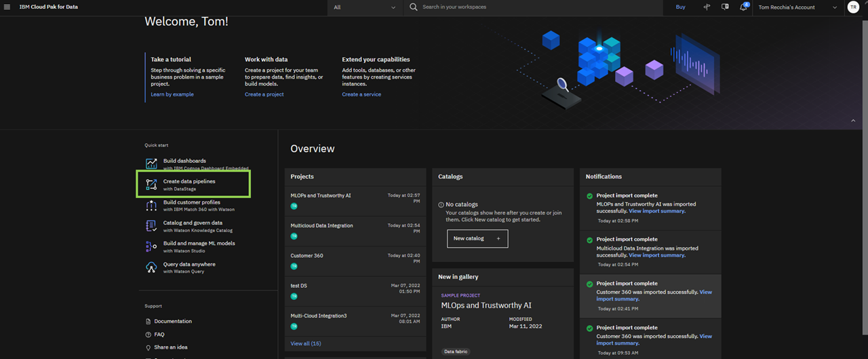This screenshot has width=868, height=359.
Task: Open View all (15) projects link
Action: (x=306, y=343)
